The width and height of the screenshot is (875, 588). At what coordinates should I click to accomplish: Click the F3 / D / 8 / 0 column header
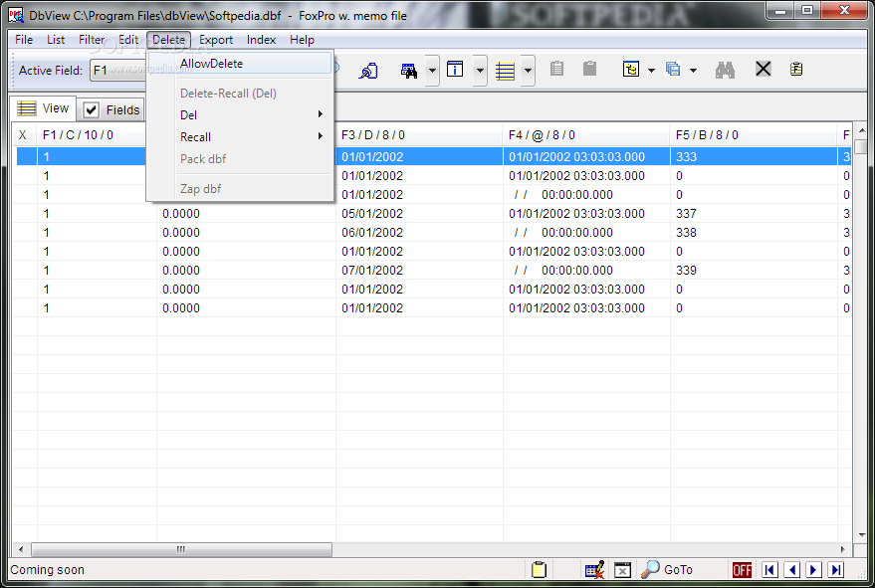pyautogui.click(x=419, y=135)
